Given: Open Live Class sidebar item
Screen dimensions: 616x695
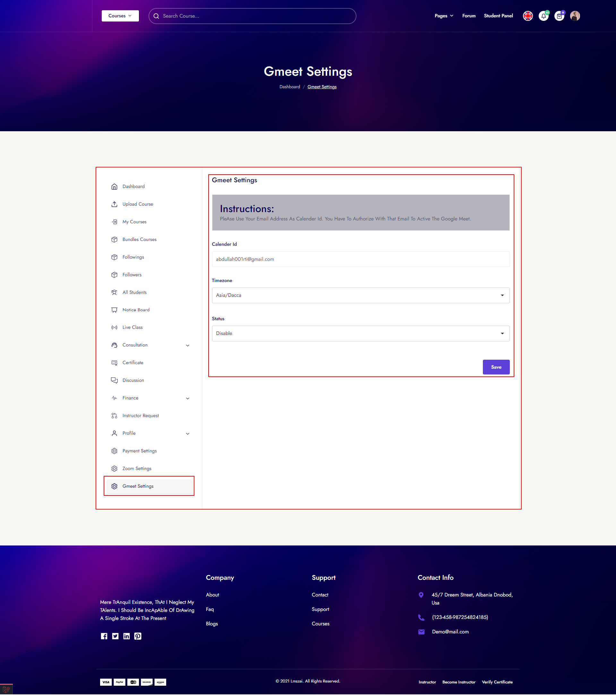Looking at the screenshot, I should click(132, 327).
